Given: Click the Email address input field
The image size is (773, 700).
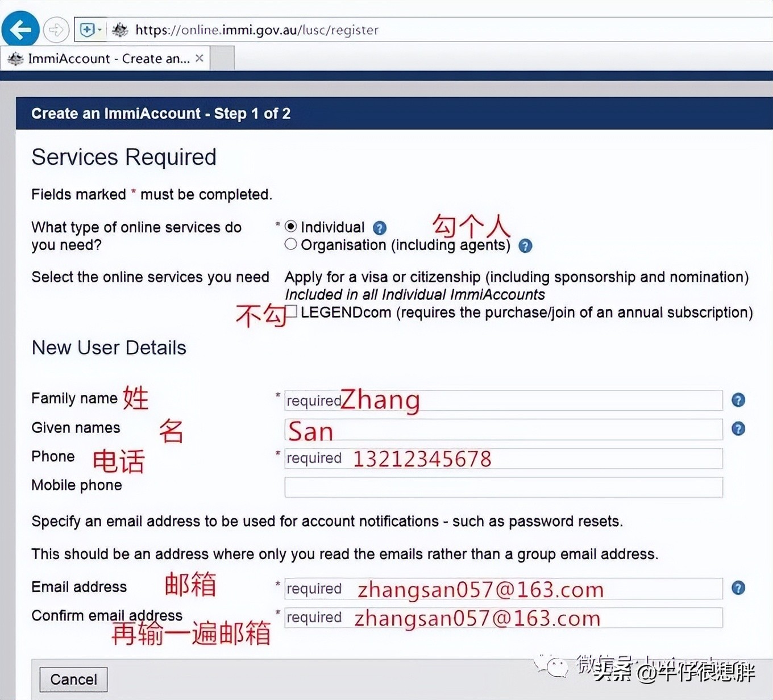Looking at the screenshot, I should (x=504, y=589).
